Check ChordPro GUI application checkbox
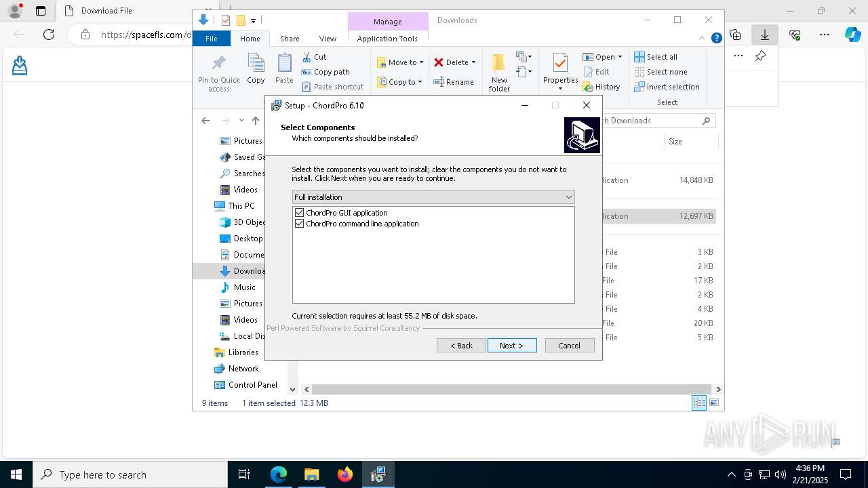The image size is (868, 488). [x=299, y=213]
